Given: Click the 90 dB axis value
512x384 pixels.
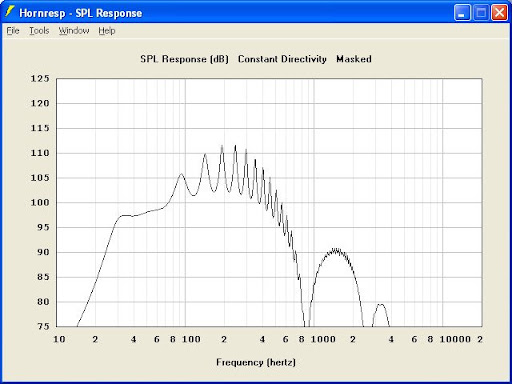Looking at the screenshot, I should [43, 252].
